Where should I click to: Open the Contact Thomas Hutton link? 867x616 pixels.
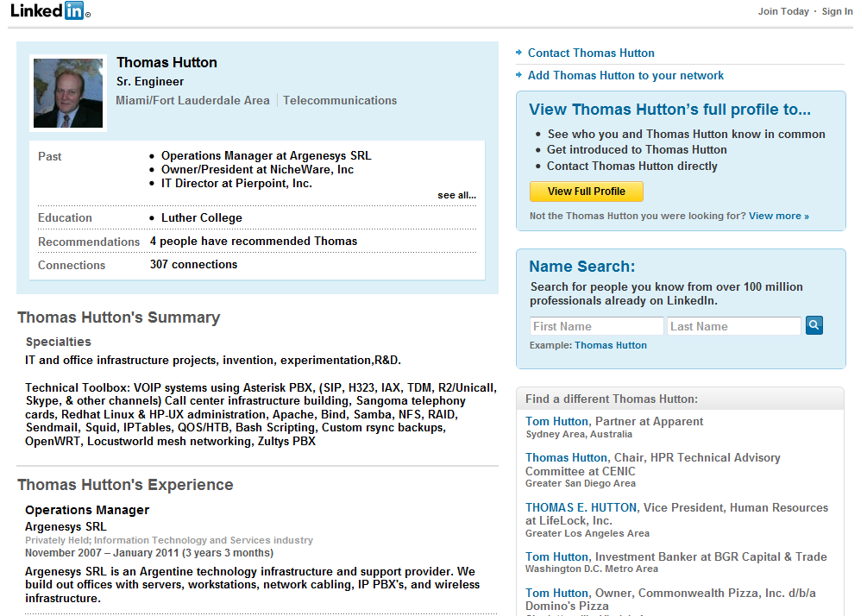[591, 53]
